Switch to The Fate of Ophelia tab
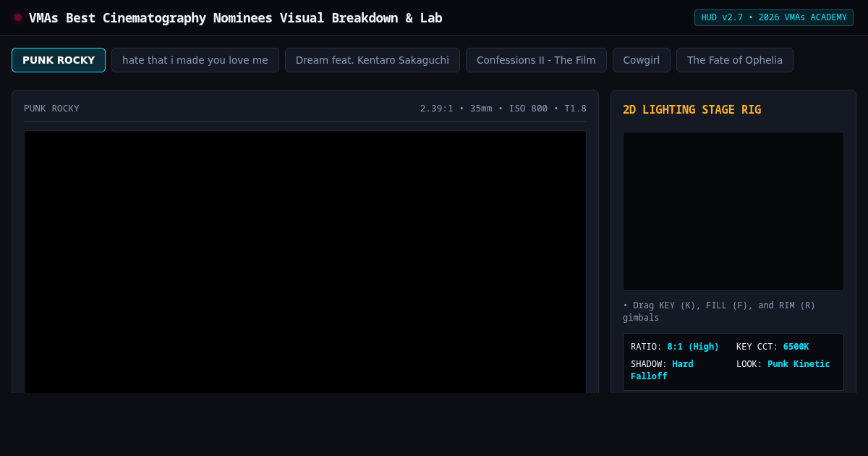The width and height of the screenshot is (868, 456). click(735, 60)
